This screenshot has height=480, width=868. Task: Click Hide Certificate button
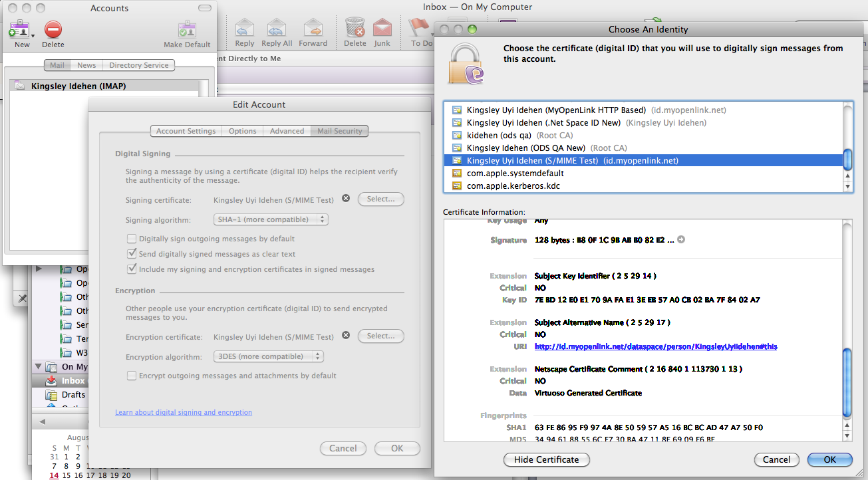pos(547,459)
